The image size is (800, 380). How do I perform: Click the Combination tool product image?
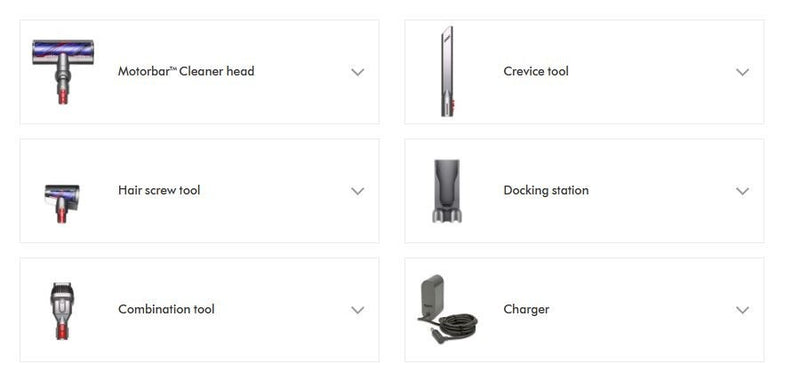63,310
